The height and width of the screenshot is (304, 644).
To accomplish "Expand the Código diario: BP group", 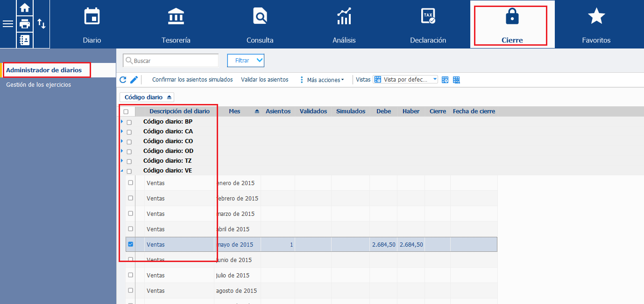I will [122, 121].
